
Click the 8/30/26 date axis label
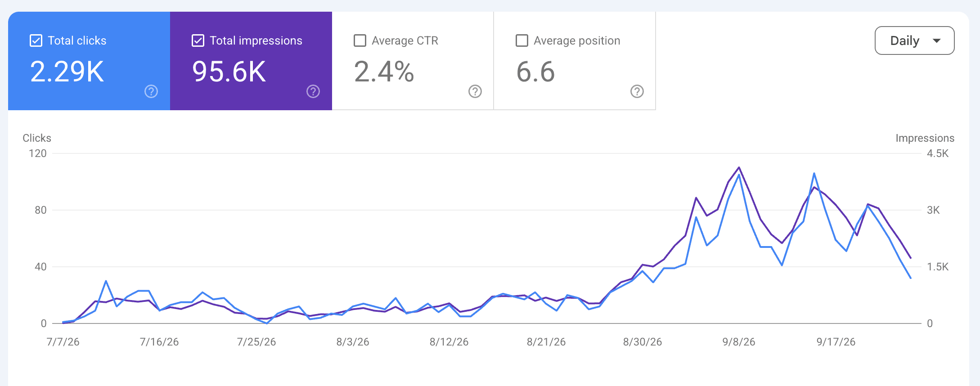point(643,342)
